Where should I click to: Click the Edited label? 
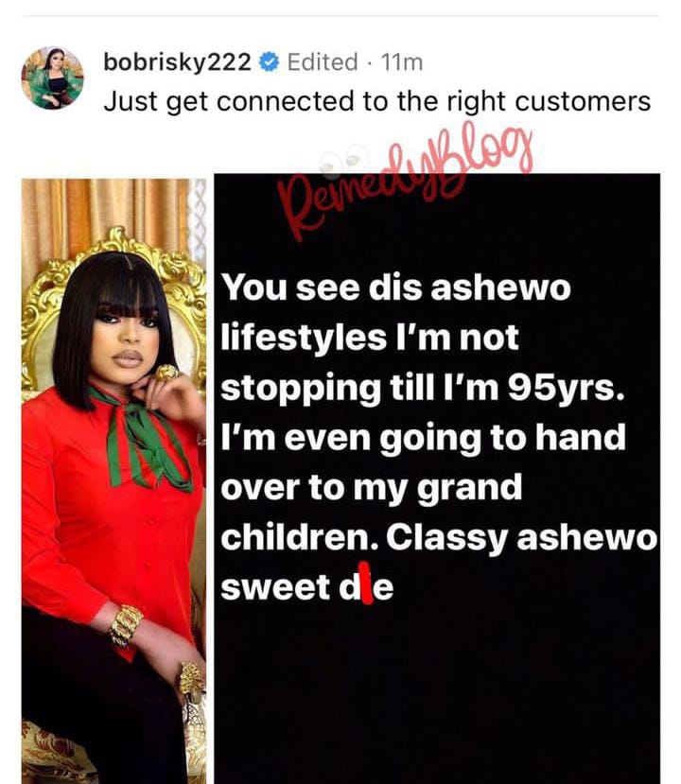click(323, 62)
